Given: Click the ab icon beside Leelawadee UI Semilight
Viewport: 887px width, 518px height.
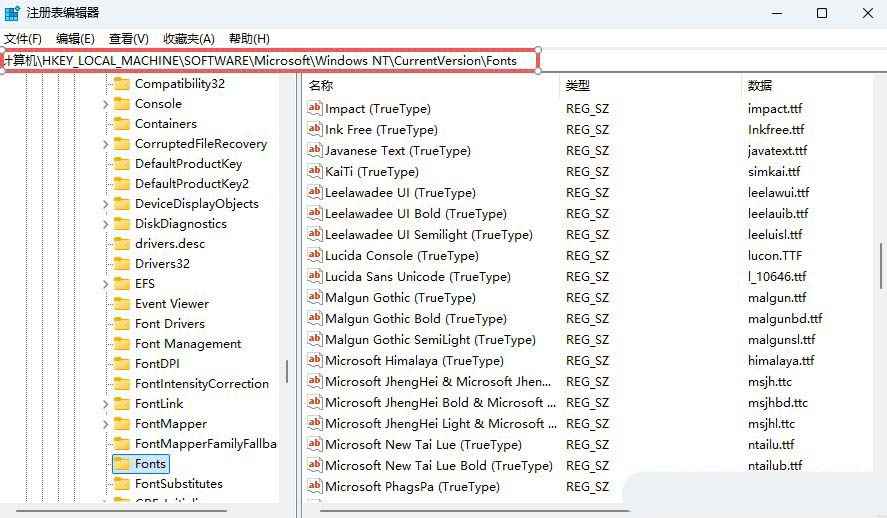Looking at the screenshot, I should (315, 234).
